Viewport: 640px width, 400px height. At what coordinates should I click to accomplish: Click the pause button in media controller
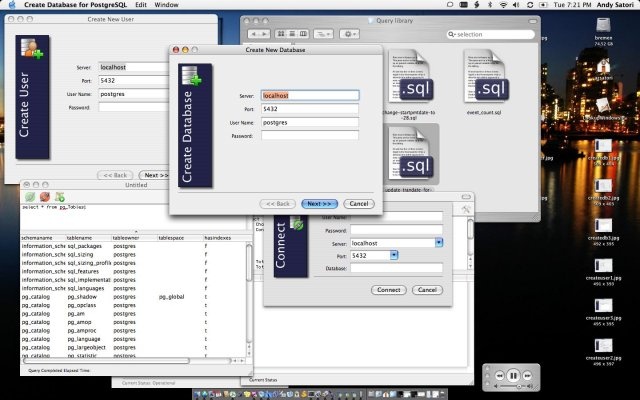tap(513, 376)
